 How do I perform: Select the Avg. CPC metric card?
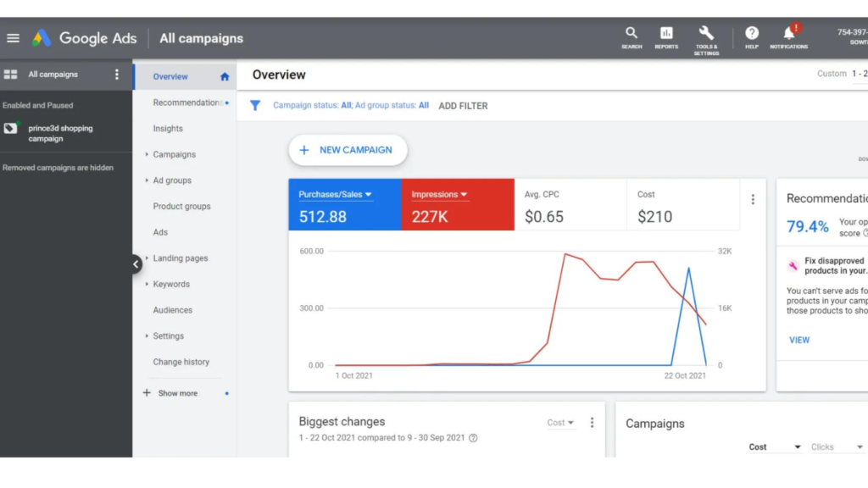pyautogui.click(x=570, y=204)
